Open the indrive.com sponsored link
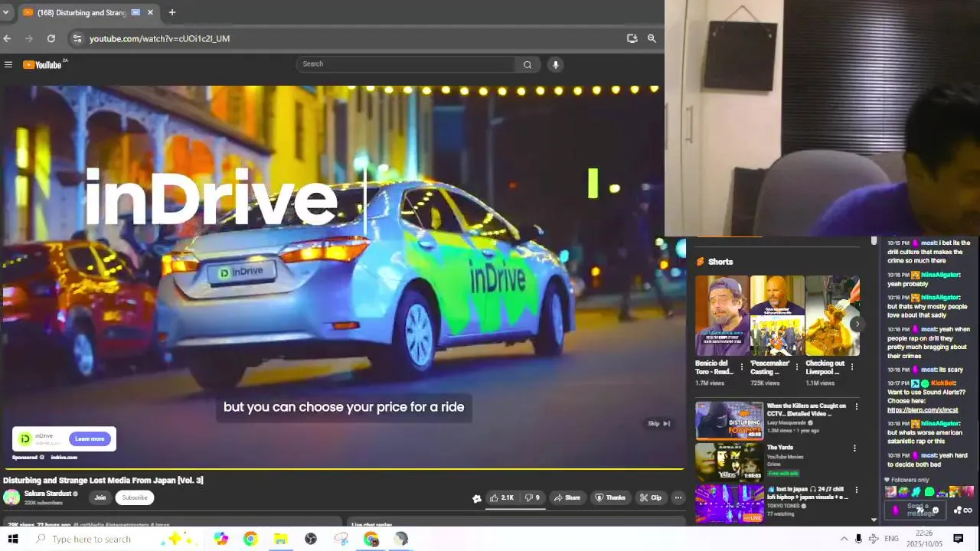The image size is (980, 551). tap(64, 458)
